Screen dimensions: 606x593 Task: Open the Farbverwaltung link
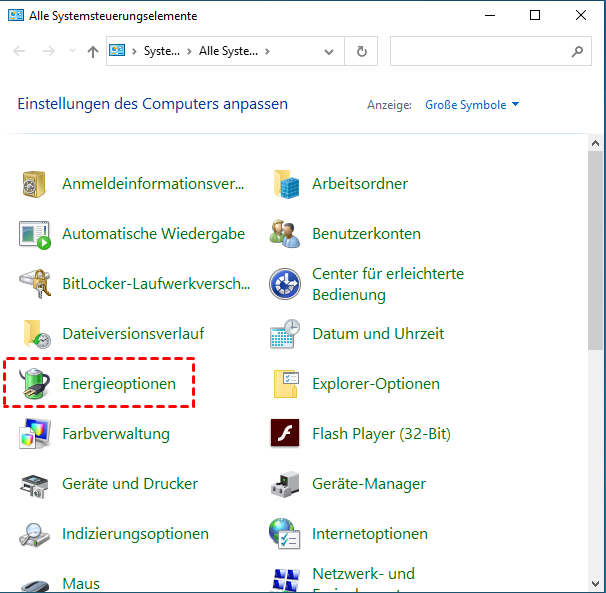116,434
